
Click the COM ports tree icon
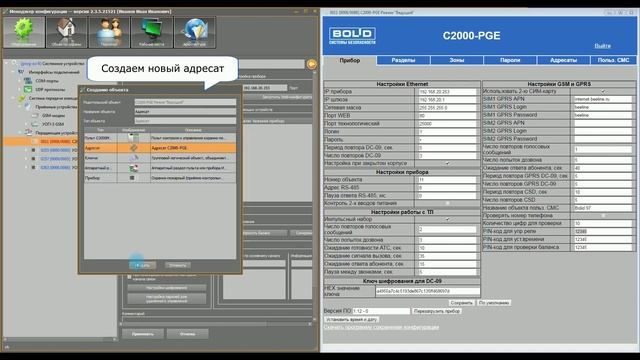(28, 81)
